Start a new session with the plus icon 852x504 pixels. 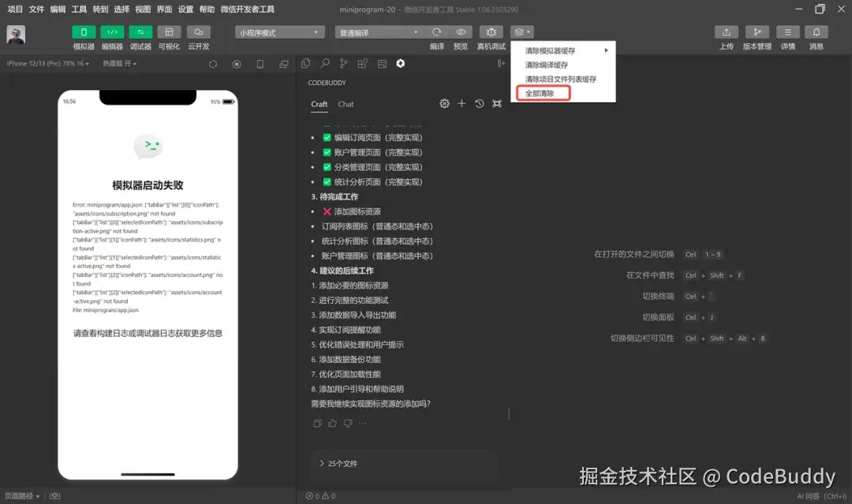point(461,103)
